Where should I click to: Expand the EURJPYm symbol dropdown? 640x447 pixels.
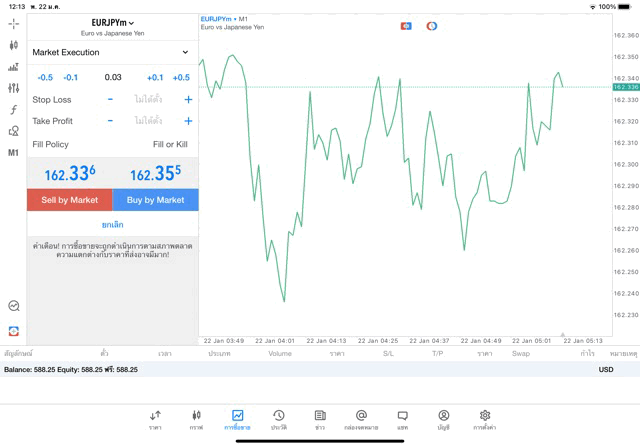[x=113, y=22]
